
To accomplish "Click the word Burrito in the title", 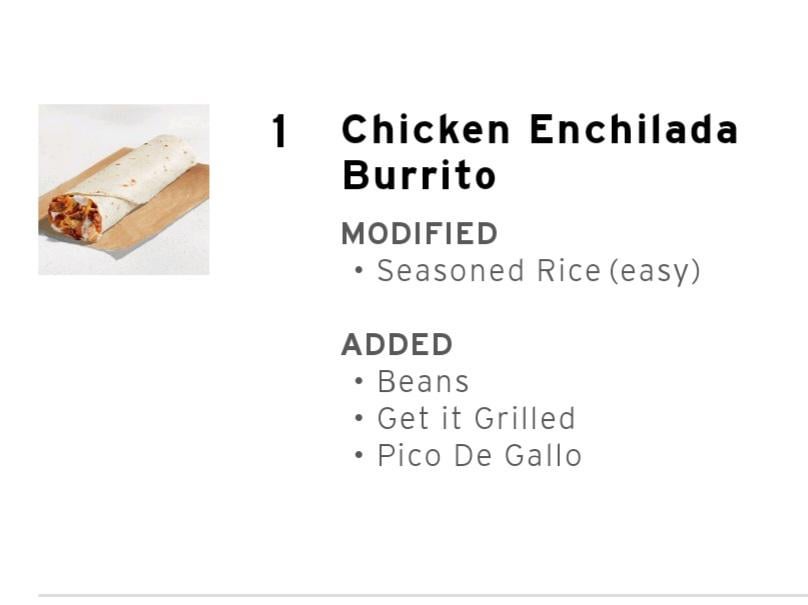I will 419,176.
